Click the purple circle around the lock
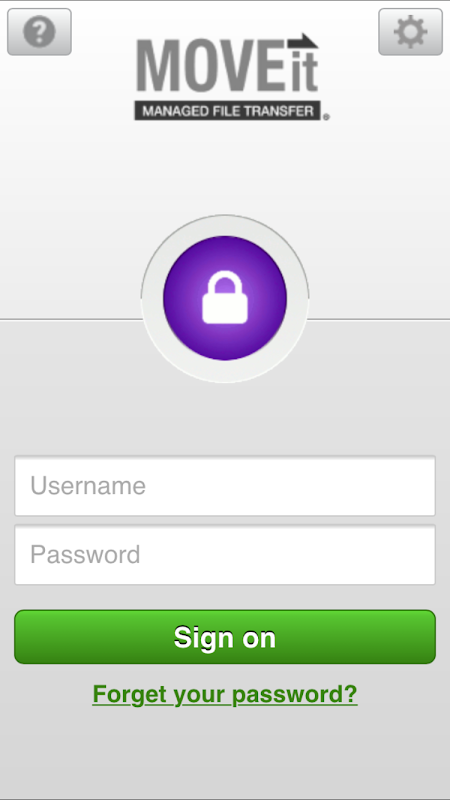The width and height of the screenshot is (450, 800). click(225, 298)
